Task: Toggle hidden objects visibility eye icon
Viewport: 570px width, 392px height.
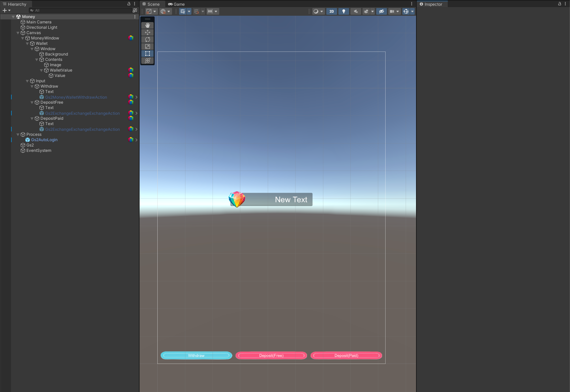Action: (x=381, y=11)
